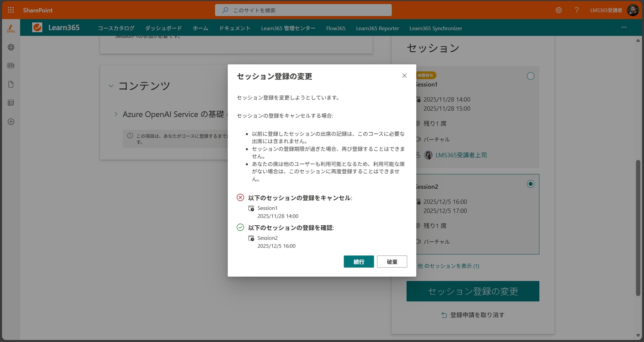Image resolution: width=644 pixels, height=342 pixels.
Task: Open Learn365 管理センター navigation item
Action: (288, 28)
